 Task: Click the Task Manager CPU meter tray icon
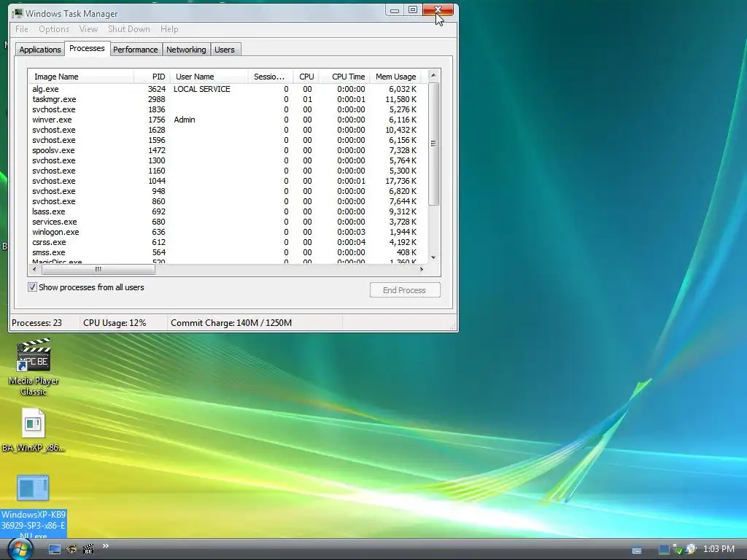pos(664,550)
